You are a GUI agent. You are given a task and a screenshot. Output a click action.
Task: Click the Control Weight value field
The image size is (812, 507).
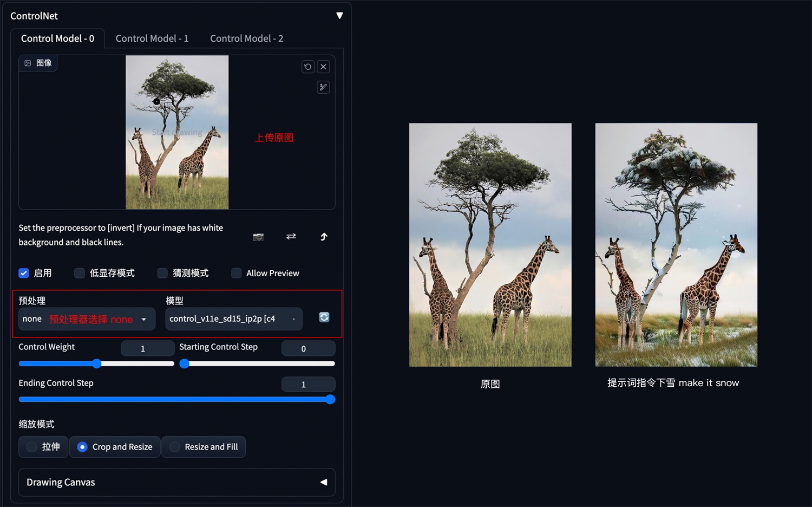(x=147, y=348)
